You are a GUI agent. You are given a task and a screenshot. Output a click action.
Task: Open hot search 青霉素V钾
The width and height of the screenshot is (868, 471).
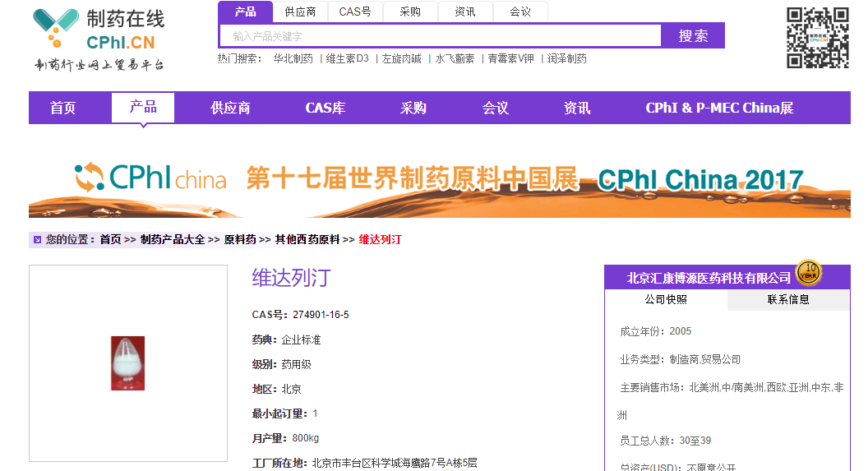tap(510, 58)
